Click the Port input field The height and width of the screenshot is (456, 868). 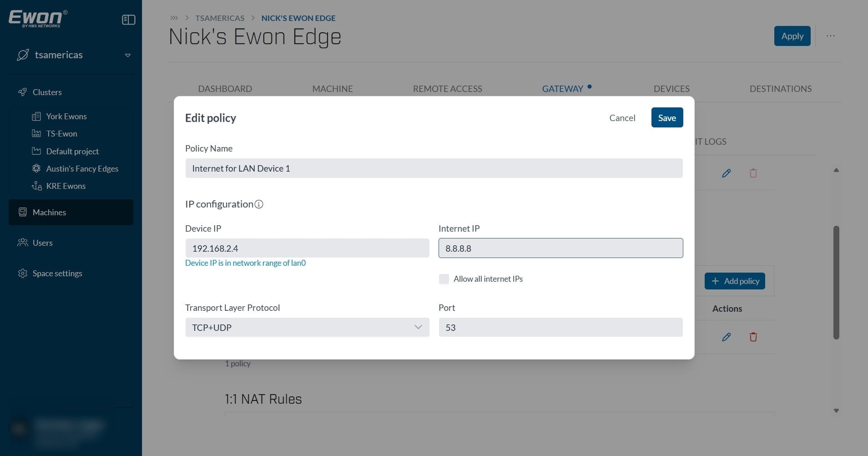click(560, 327)
